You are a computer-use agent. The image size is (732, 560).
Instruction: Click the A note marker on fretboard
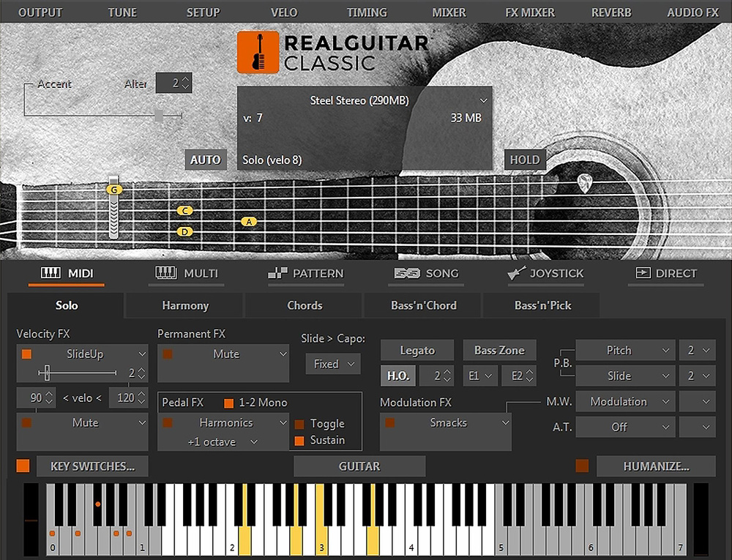249,222
